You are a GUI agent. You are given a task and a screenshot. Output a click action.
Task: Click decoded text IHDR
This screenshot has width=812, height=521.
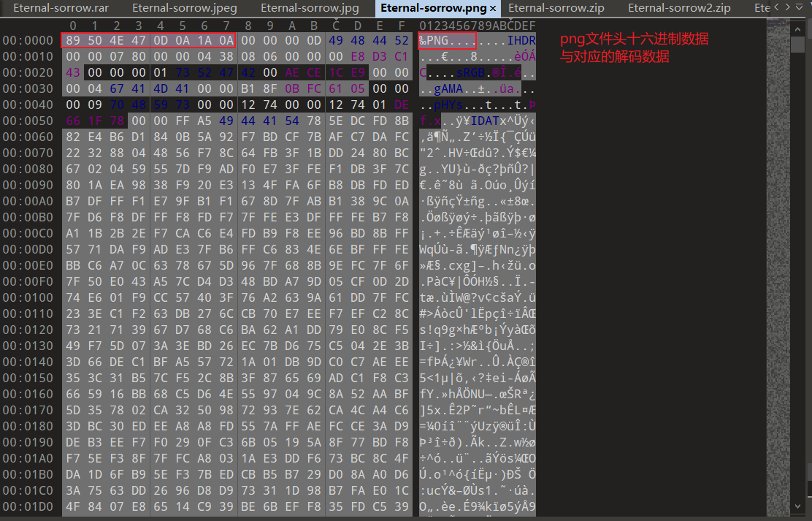pyautogui.click(x=521, y=40)
